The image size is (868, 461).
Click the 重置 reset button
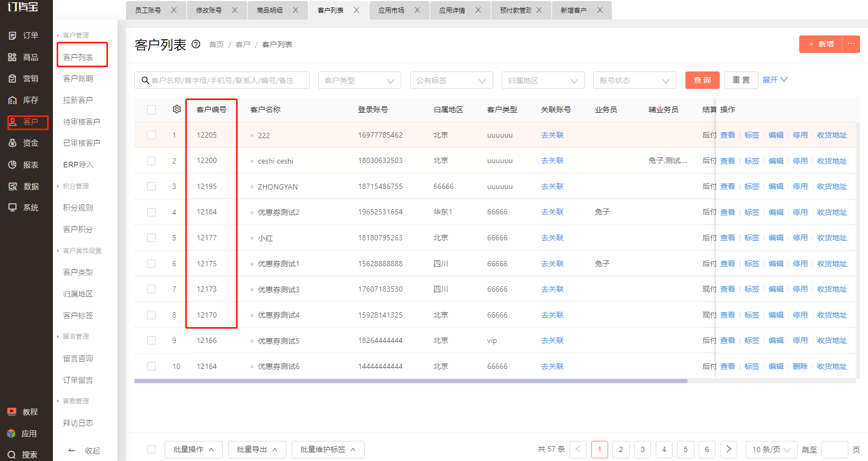coord(741,80)
